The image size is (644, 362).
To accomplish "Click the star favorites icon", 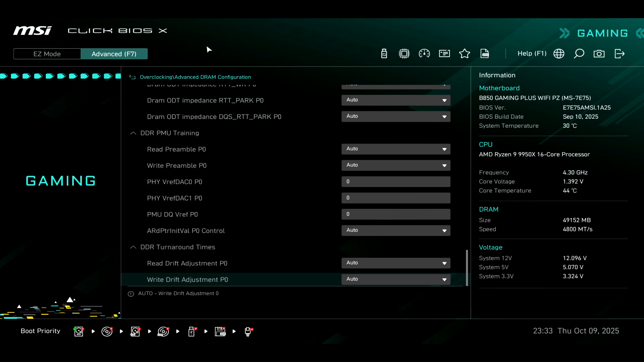I will click(x=465, y=54).
